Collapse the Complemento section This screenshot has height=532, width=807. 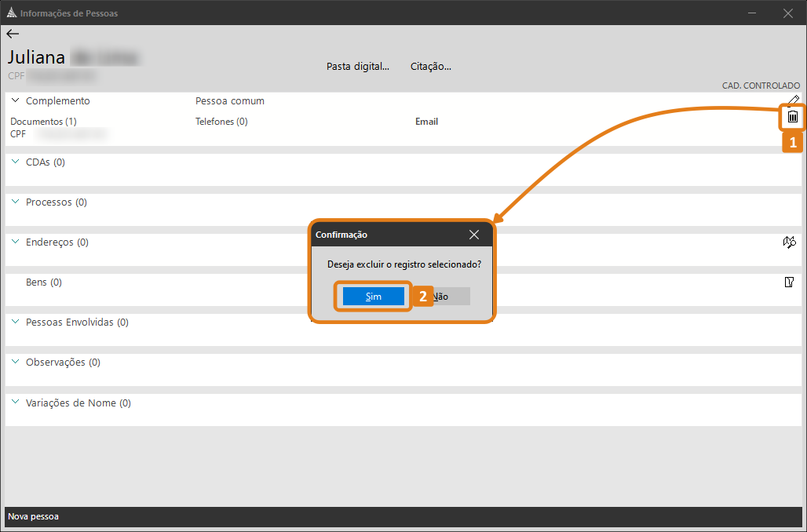coord(15,100)
